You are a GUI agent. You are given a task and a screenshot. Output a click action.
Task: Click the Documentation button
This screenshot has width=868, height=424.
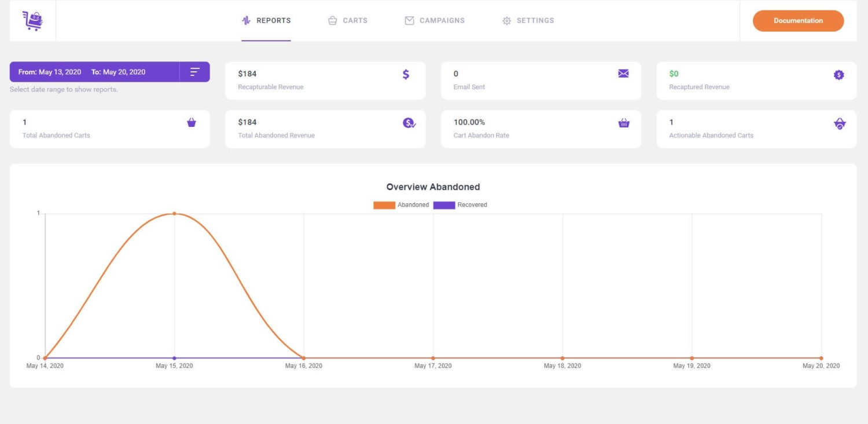797,20
